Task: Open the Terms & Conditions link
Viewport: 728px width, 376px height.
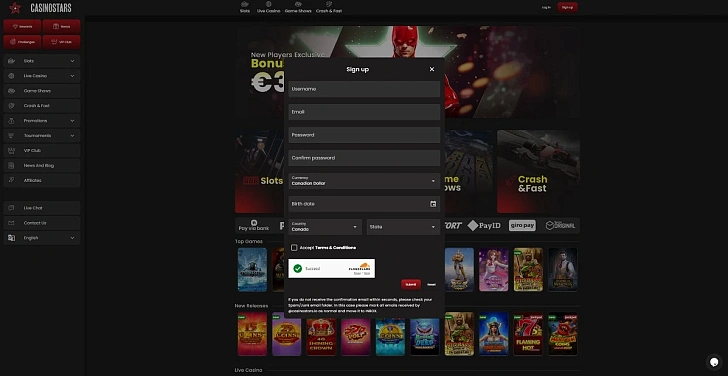Action: coord(336,248)
